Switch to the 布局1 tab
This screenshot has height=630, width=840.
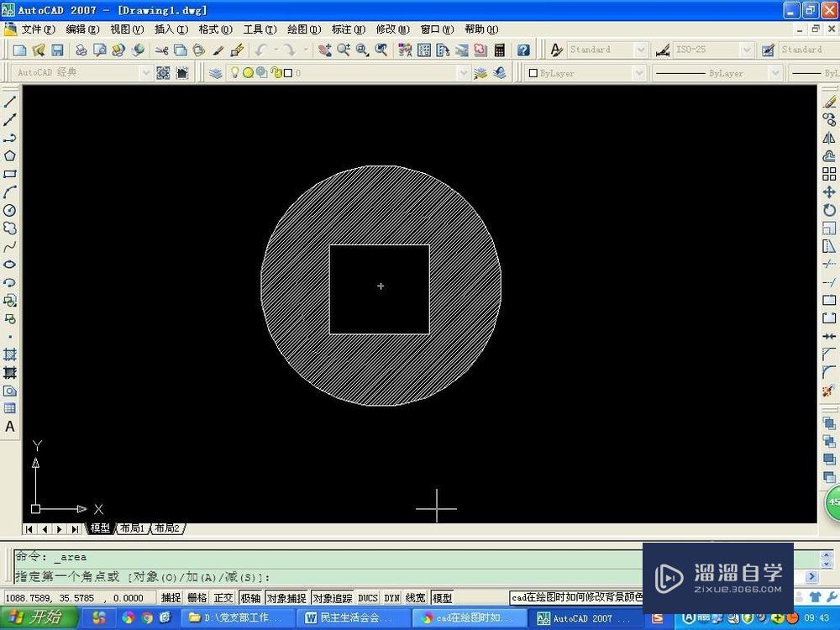pos(131,528)
